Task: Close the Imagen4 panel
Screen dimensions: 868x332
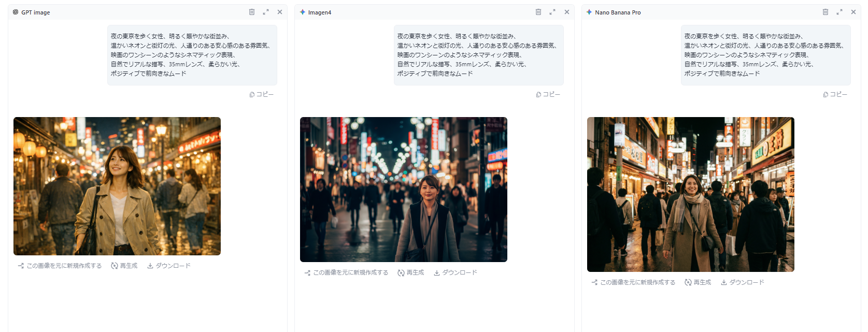Action: pos(567,12)
